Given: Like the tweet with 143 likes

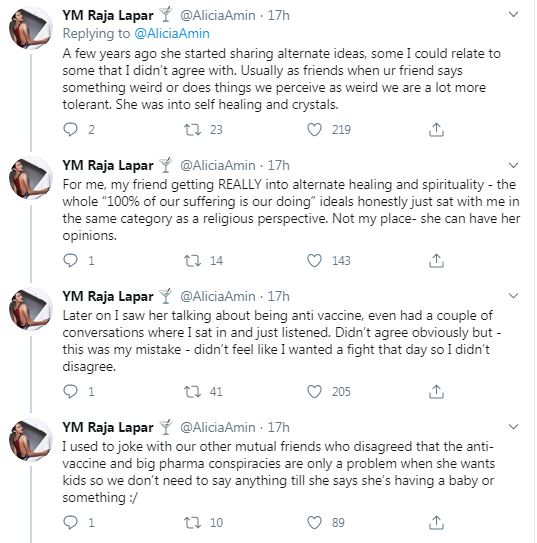Looking at the screenshot, I should click(314, 260).
